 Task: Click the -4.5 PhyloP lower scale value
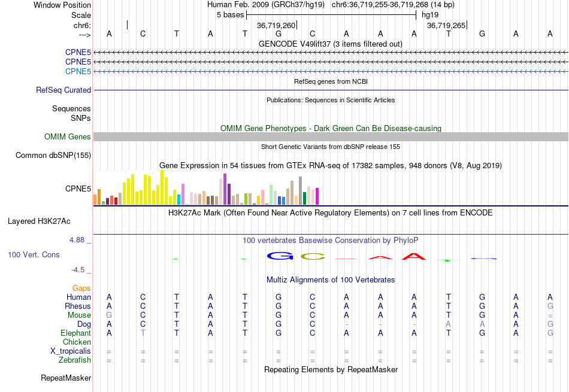point(78,270)
